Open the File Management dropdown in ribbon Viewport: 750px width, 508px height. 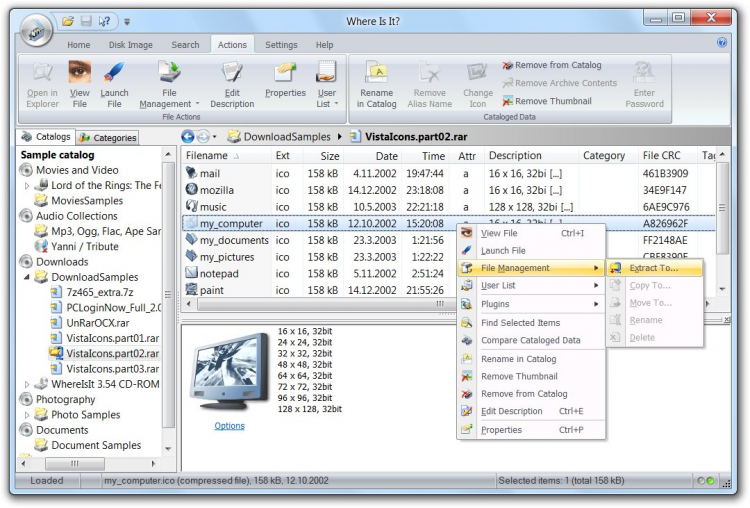pos(169,103)
